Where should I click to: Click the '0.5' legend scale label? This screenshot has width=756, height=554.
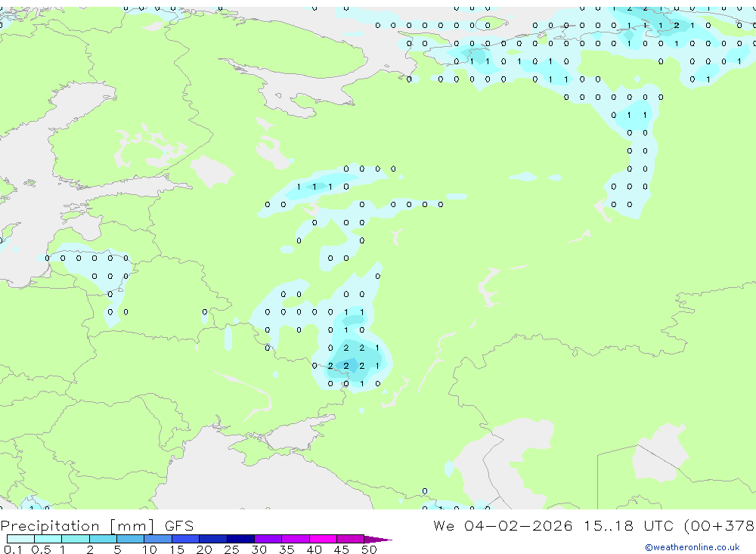(41, 549)
